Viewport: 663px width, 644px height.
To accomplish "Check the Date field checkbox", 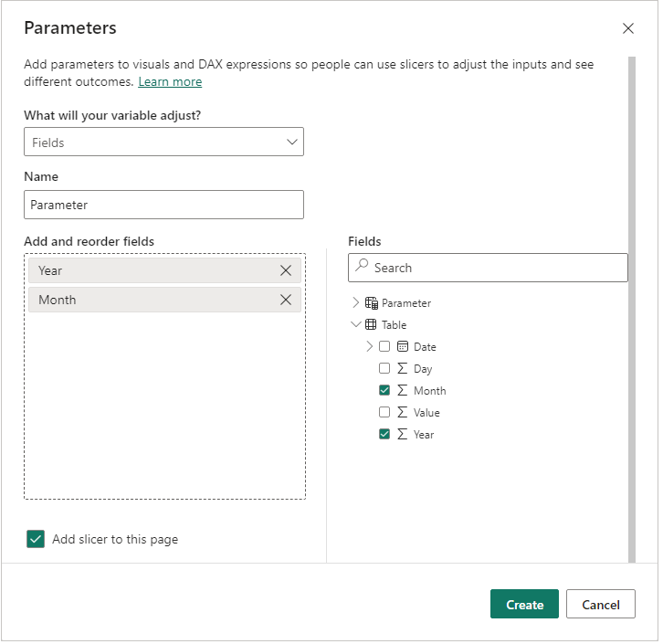I will click(x=386, y=348).
